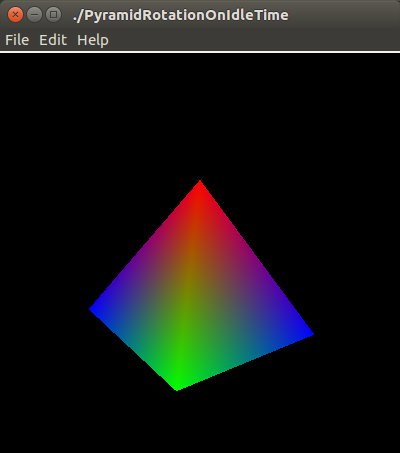Open the Help menu
The width and height of the screenshot is (400, 453).
93,41
